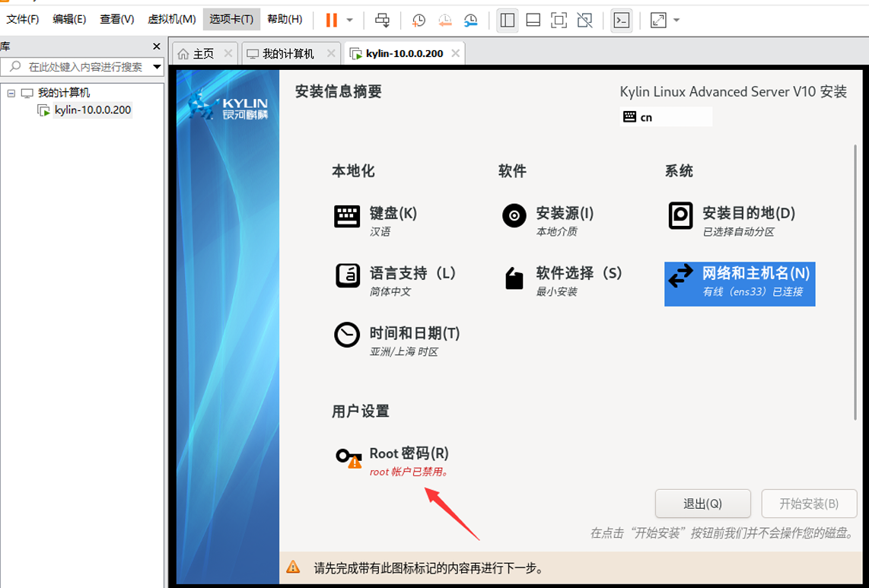Click the 退出(Q) button
The image size is (869, 588).
[x=703, y=504]
